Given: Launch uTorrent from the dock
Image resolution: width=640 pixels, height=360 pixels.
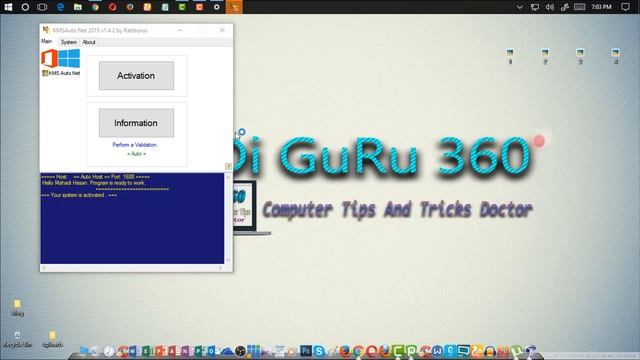Looking at the screenshot, I should click(517, 351).
